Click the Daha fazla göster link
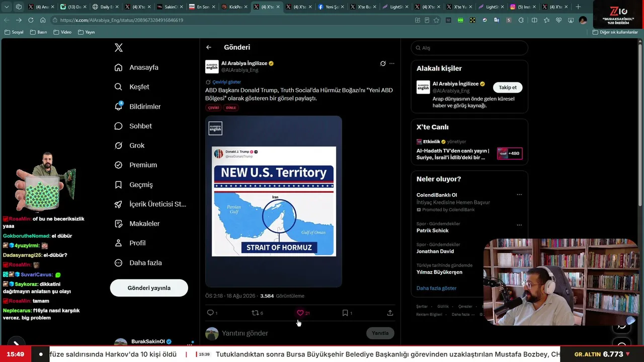 [x=437, y=288]
